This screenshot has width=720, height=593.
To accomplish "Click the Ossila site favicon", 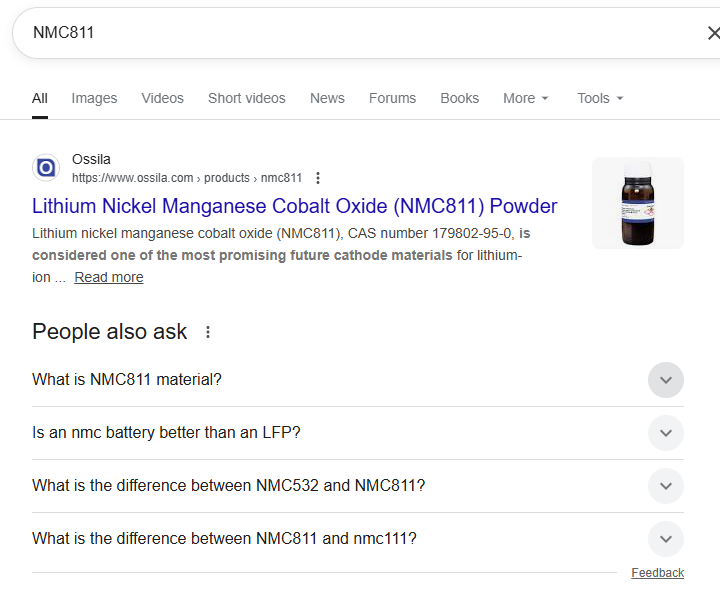I will coord(46,168).
